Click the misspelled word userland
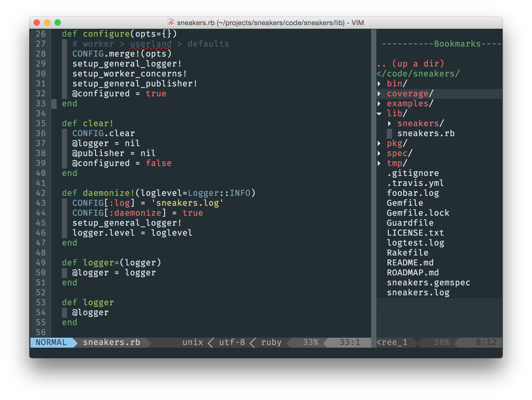This screenshot has height=400, width=532. [x=151, y=44]
